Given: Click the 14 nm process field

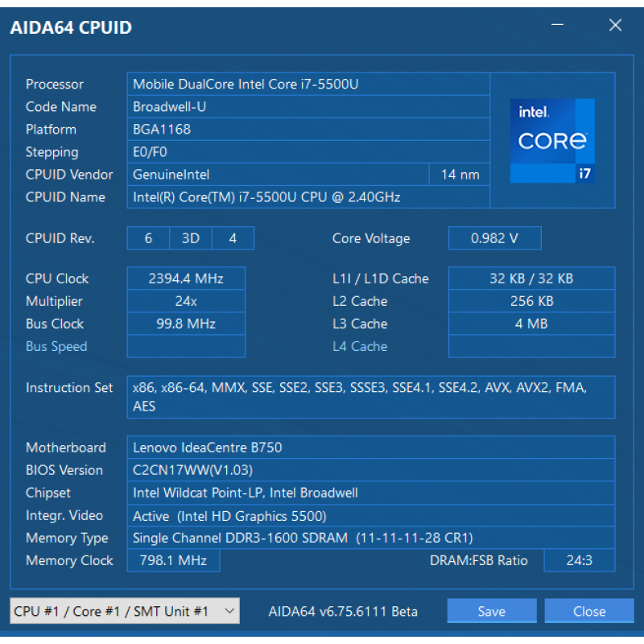Looking at the screenshot, I should click(x=460, y=175).
